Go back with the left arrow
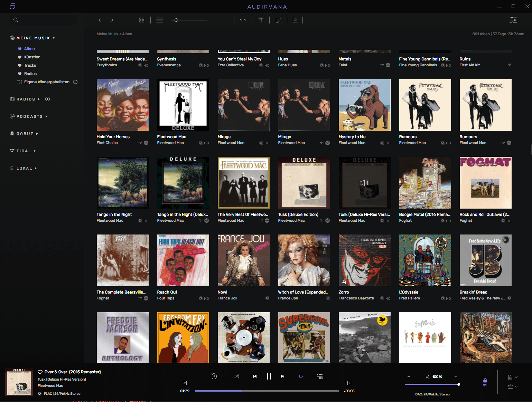Screen dimensions: 532x402 [x=100, y=20]
